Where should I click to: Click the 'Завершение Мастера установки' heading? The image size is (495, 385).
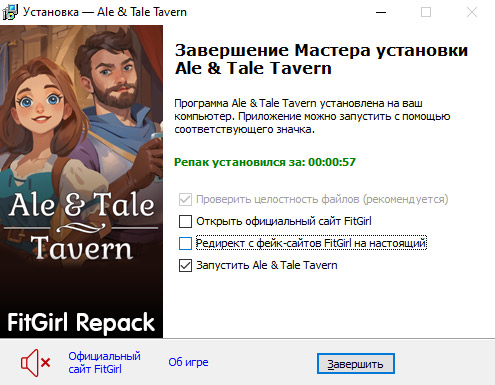click(321, 59)
